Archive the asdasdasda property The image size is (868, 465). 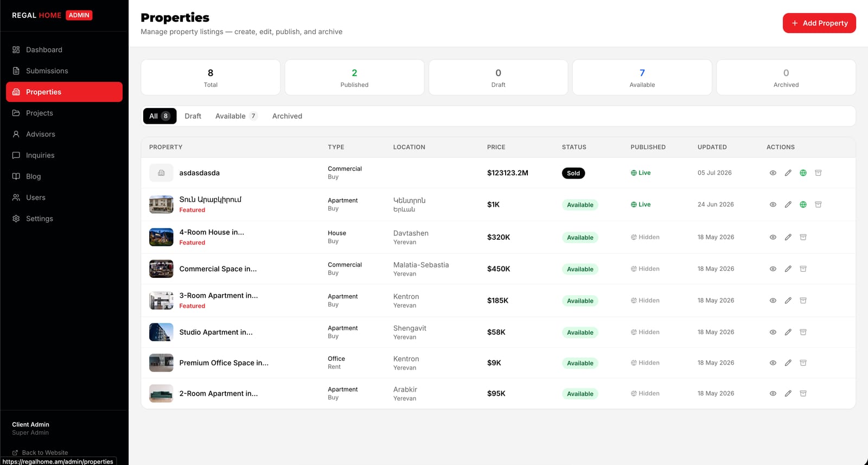click(818, 173)
